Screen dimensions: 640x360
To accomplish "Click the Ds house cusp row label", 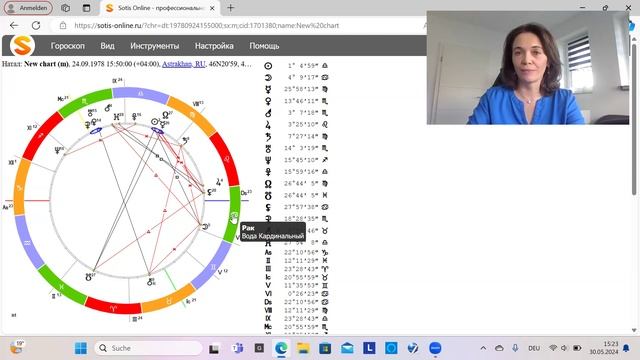I will click(x=268, y=302).
